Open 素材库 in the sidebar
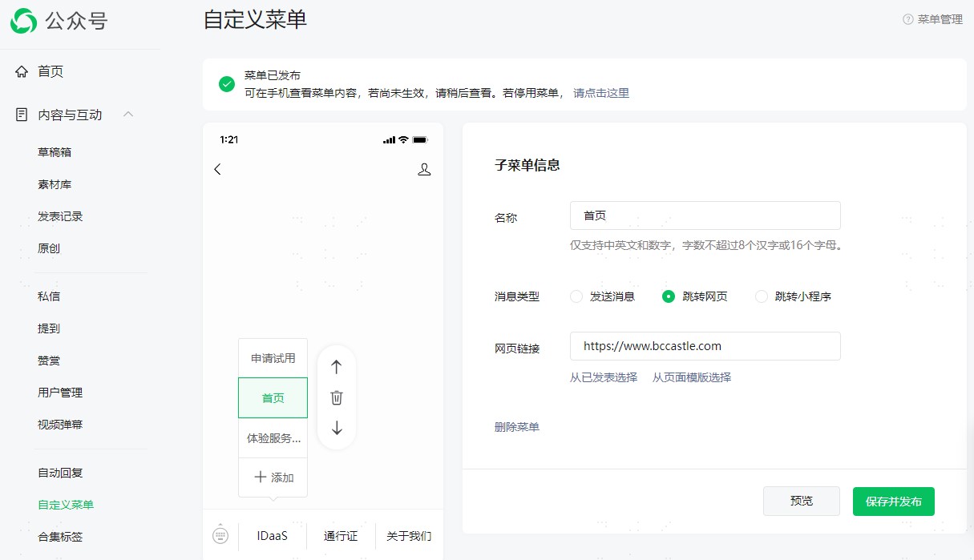The height and width of the screenshot is (560, 974). 55,184
